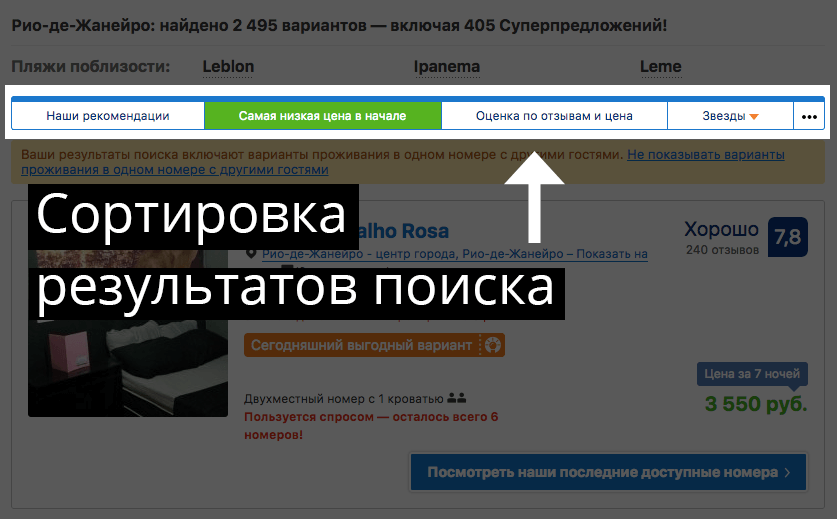Click the 7,8 rating score badge
The height and width of the screenshot is (519, 837).
point(787,237)
